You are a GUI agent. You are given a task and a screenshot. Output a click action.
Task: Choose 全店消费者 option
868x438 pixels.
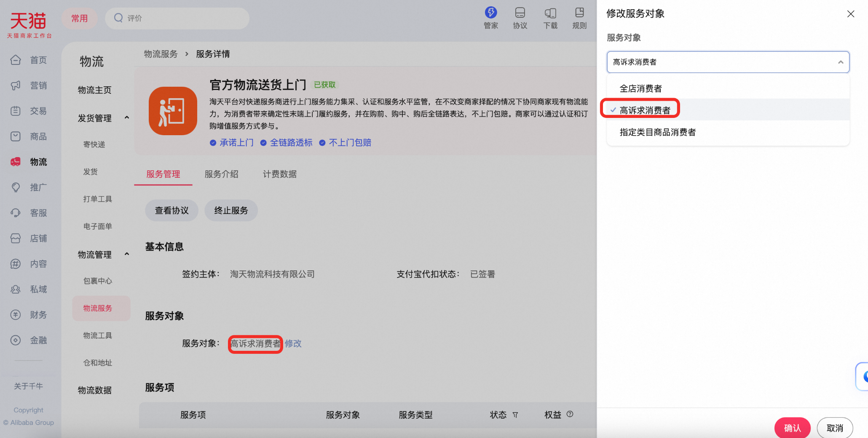[x=728, y=88]
